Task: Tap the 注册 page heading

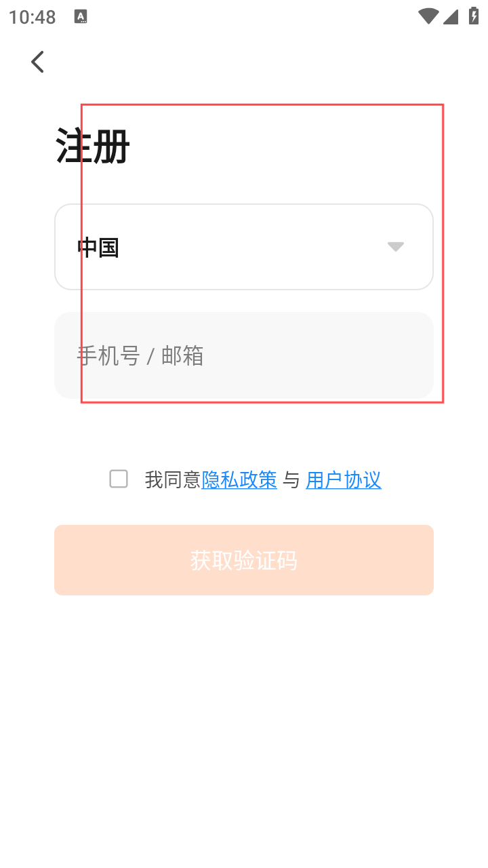Action: pyautogui.click(x=93, y=146)
